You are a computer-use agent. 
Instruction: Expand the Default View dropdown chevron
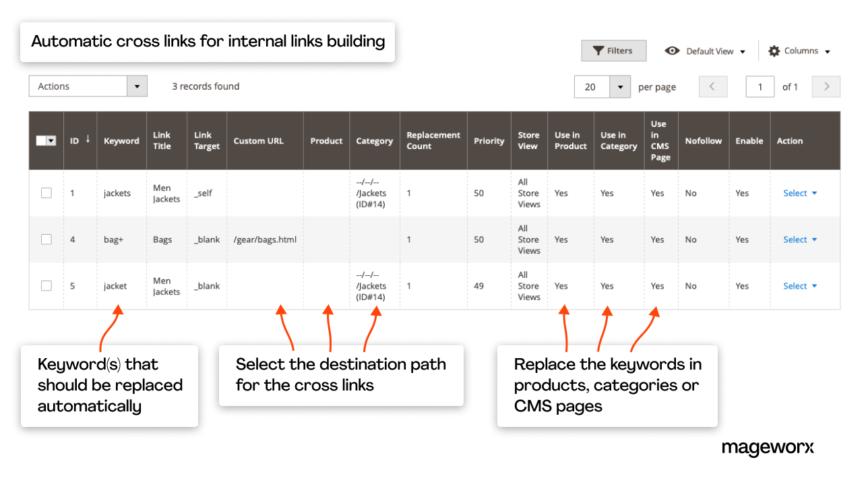pyautogui.click(x=743, y=51)
